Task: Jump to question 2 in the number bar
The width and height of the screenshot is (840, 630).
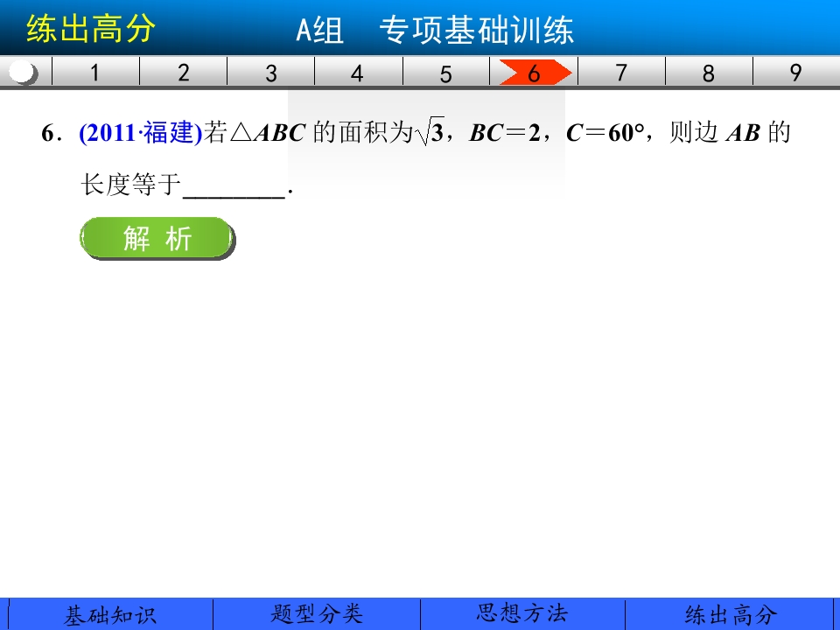Action: (x=183, y=73)
